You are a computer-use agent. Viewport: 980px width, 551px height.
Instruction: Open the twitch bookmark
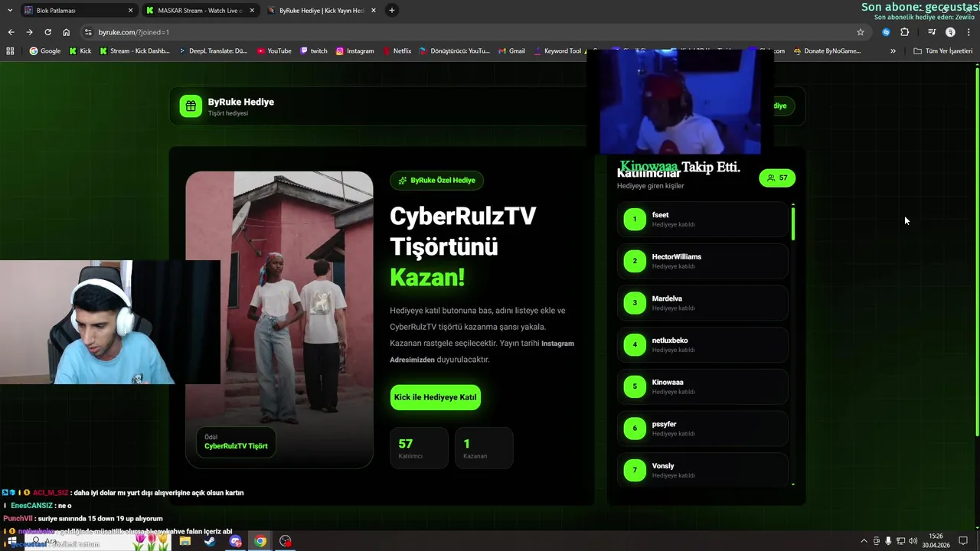tap(314, 51)
